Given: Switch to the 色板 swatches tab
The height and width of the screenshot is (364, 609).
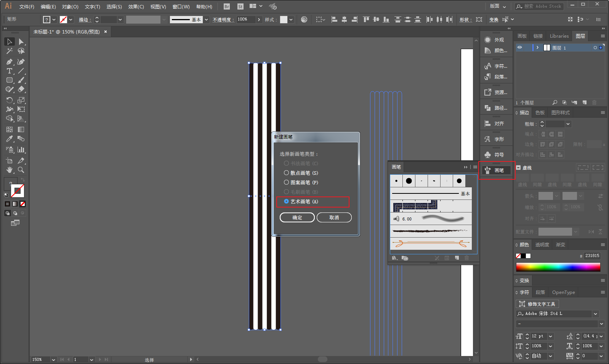Looking at the screenshot, I should click(x=540, y=113).
